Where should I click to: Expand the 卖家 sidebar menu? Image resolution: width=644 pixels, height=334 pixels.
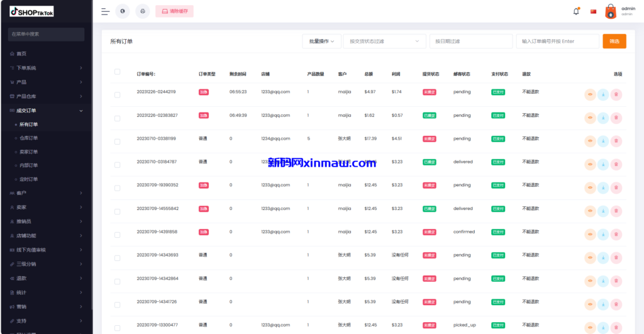[x=46, y=208]
